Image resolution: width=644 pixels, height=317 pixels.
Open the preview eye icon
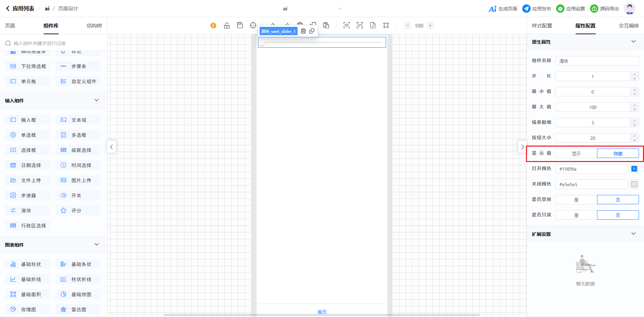[346, 25]
